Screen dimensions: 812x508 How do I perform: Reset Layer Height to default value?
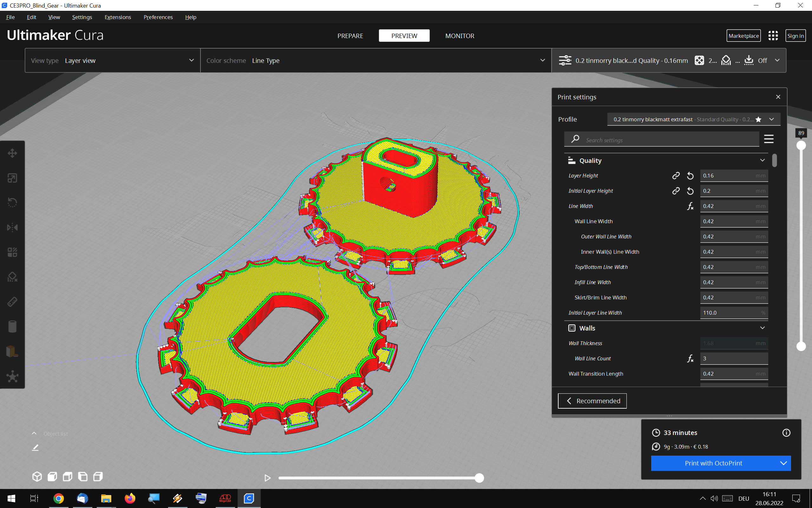(x=690, y=176)
